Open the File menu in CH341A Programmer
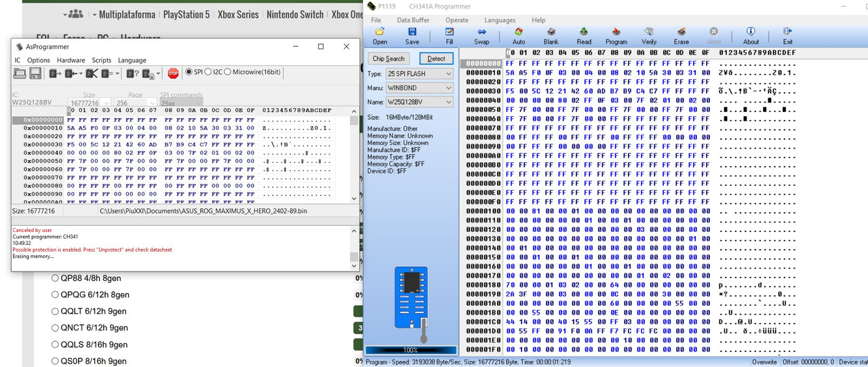 376,20
